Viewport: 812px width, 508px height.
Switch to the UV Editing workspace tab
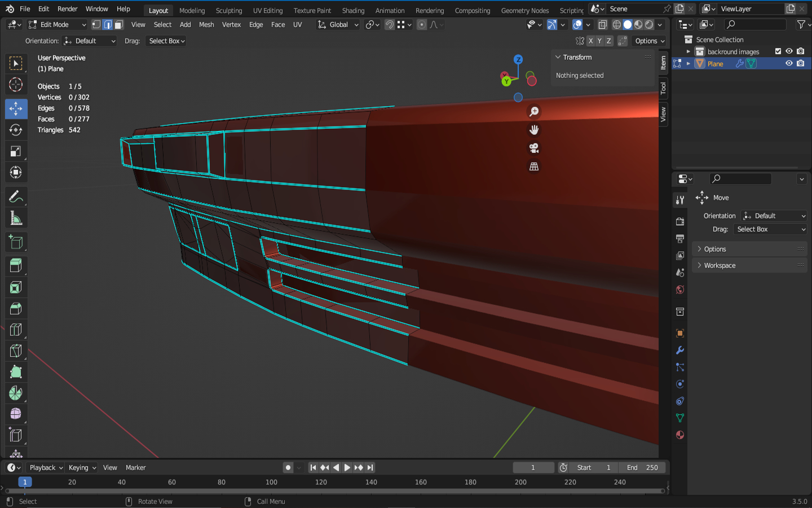pyautogui.click(x=268, y=11)
